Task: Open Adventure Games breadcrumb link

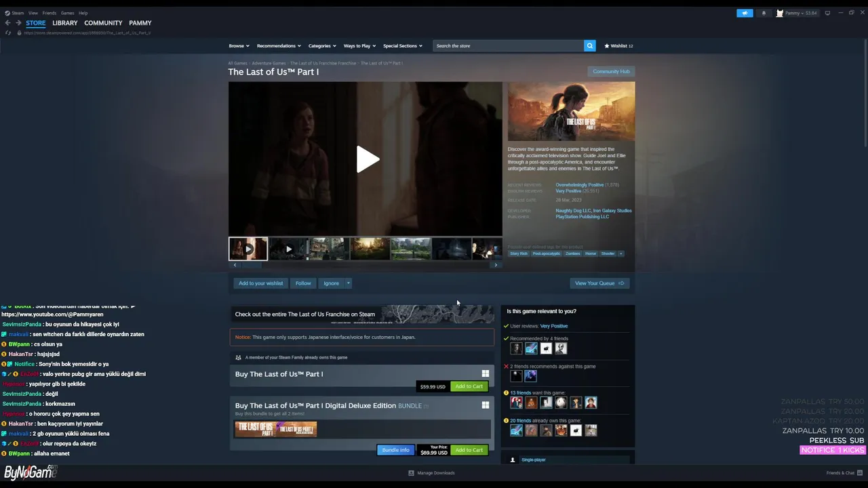Action: tap(269, 63)
